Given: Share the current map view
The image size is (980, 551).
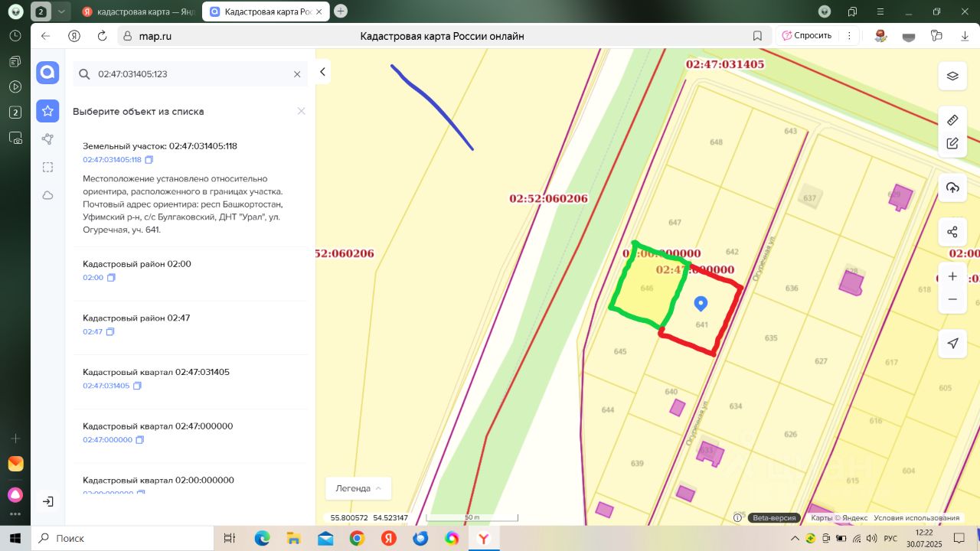Looking at the screenshot, I should click(x=952, y=232).
